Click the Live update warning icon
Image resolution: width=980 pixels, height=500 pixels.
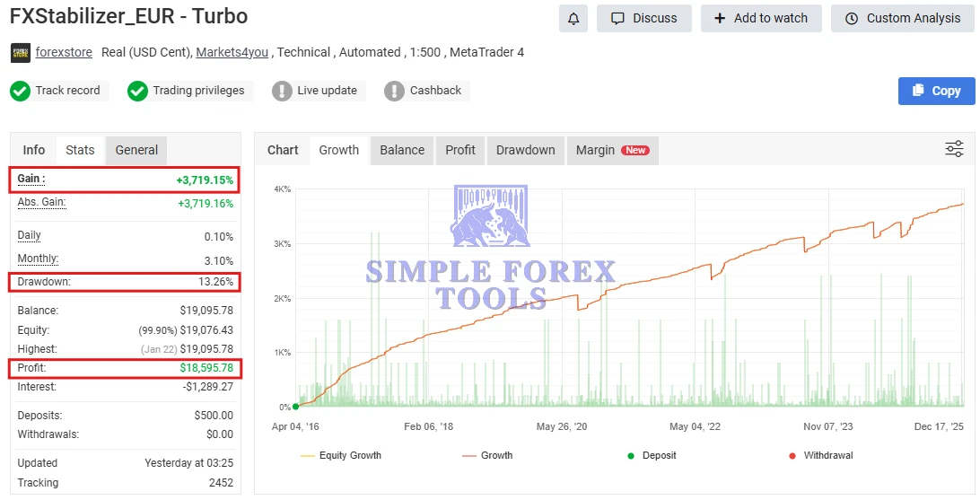282,91
